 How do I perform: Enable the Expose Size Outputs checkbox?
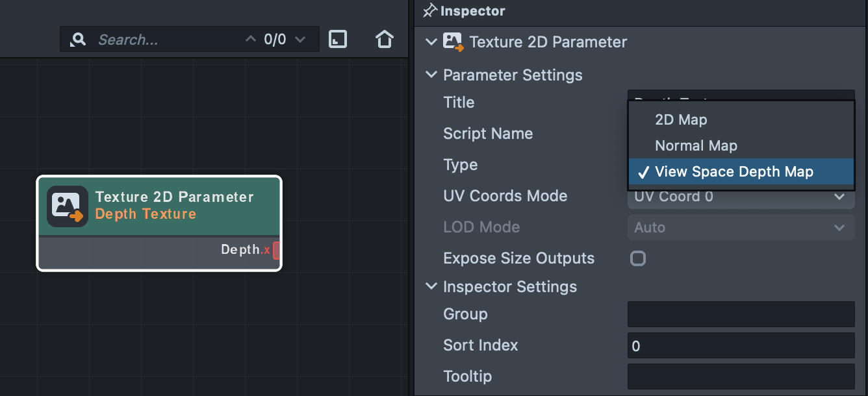[638, 258]
